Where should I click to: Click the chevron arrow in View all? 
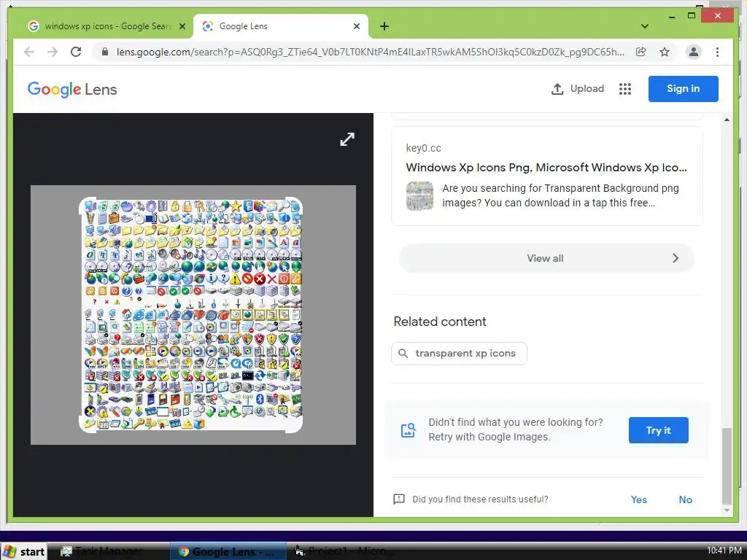676,258
